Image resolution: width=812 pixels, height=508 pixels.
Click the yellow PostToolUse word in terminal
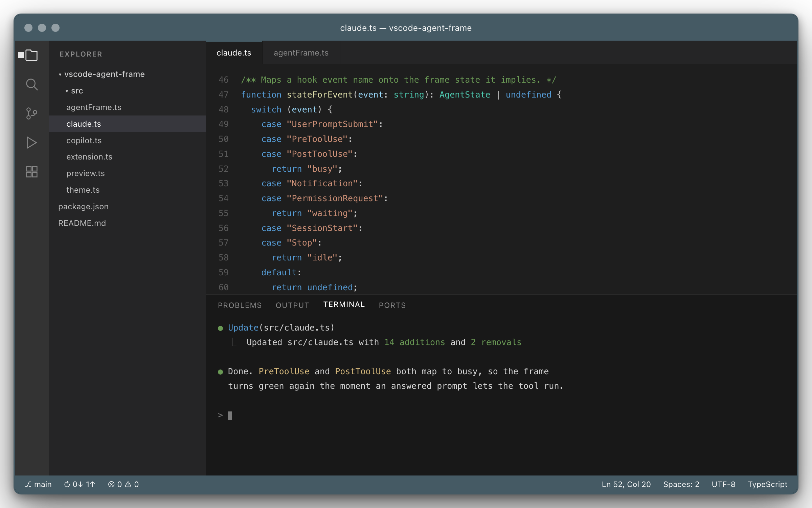click(x=363, y=372)
